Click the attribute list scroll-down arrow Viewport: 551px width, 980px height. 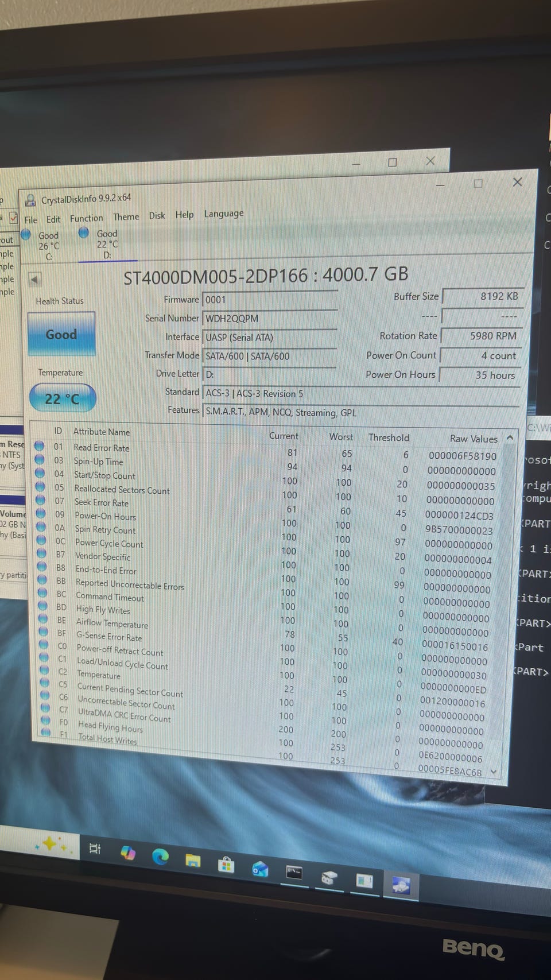[494, 772]
